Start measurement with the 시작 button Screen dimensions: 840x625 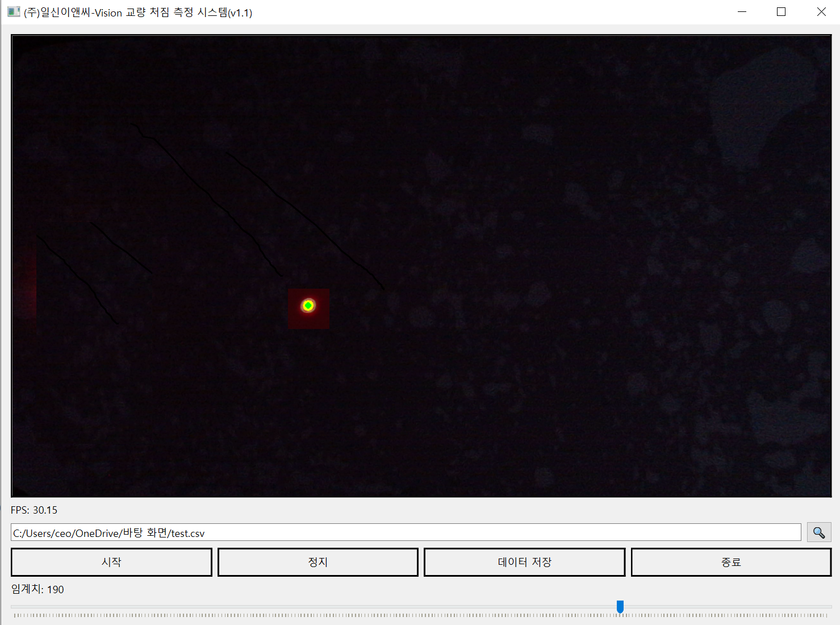click(x=111, y=562)
